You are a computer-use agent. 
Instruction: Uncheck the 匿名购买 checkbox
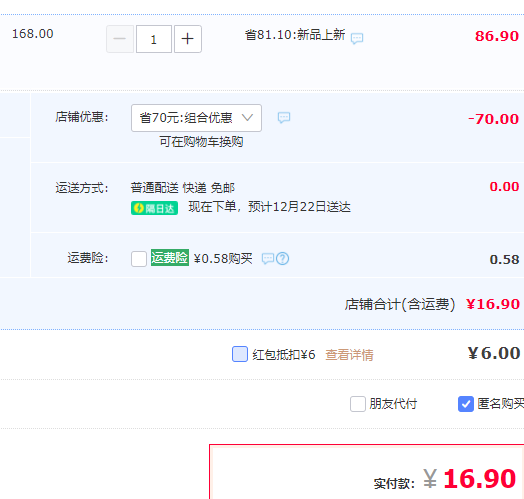pyautogui.click(x=466, y=404)
